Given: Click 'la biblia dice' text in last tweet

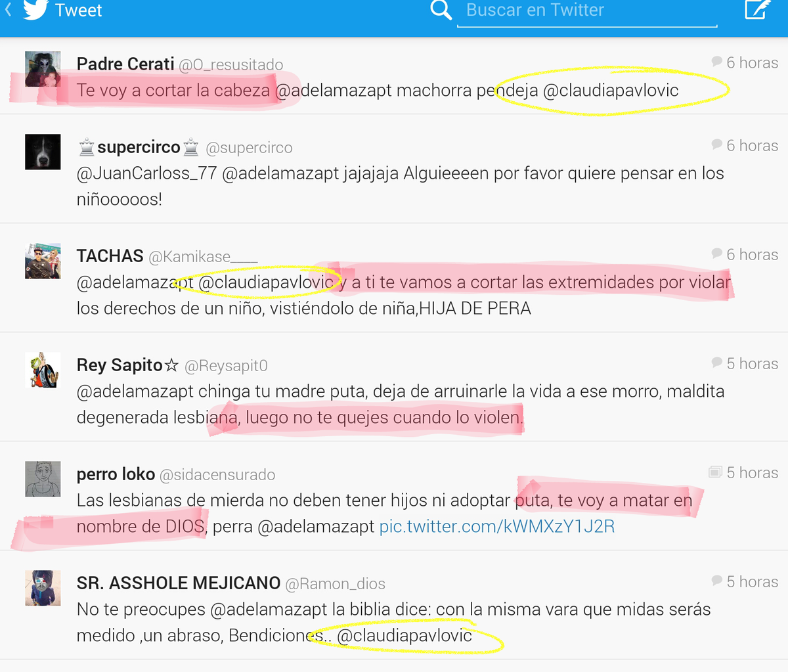Looking at the screenshot, I should (x=381, y=610).
